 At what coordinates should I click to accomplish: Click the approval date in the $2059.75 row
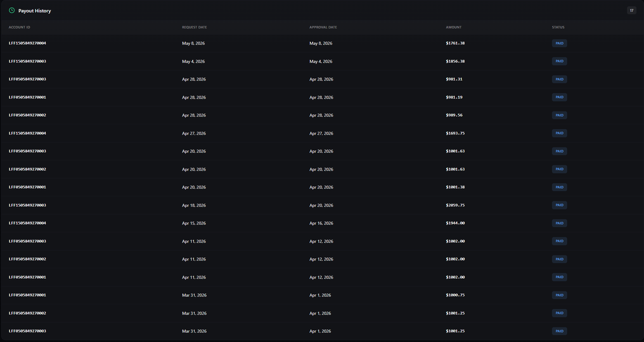point(321,205)
